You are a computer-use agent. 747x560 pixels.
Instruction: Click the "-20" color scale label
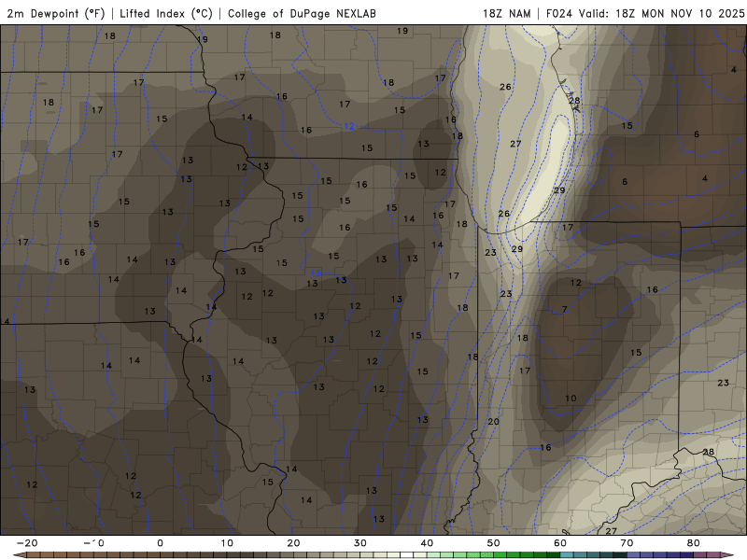click(27, 543)
